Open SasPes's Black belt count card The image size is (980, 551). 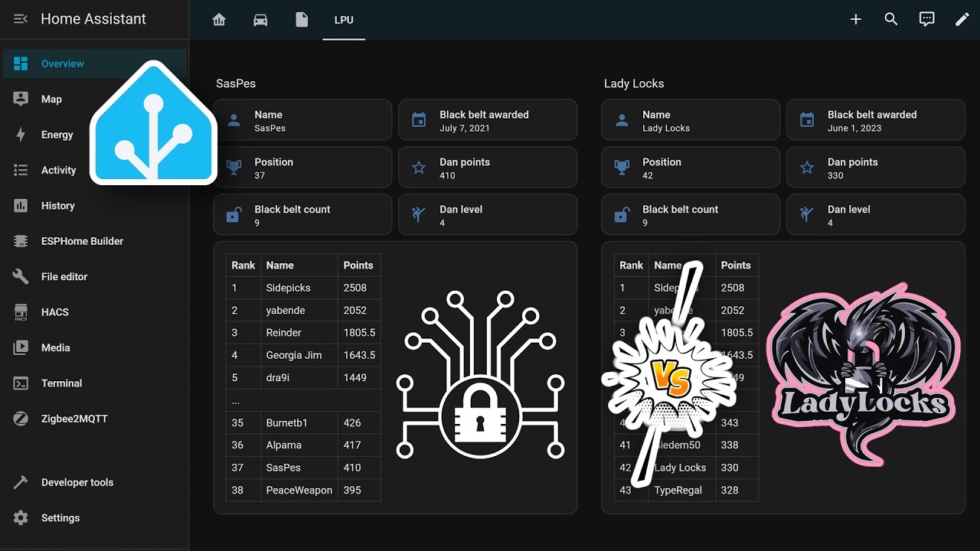302,215
